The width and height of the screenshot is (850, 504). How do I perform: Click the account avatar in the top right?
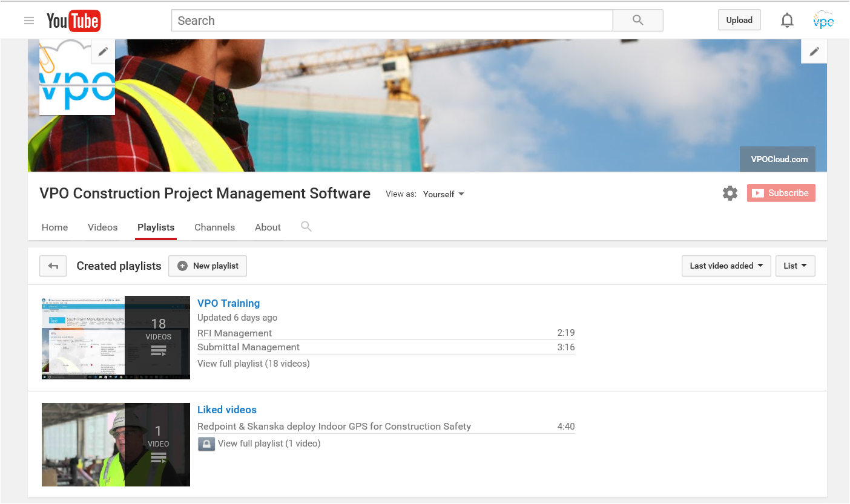coord(823,20)
